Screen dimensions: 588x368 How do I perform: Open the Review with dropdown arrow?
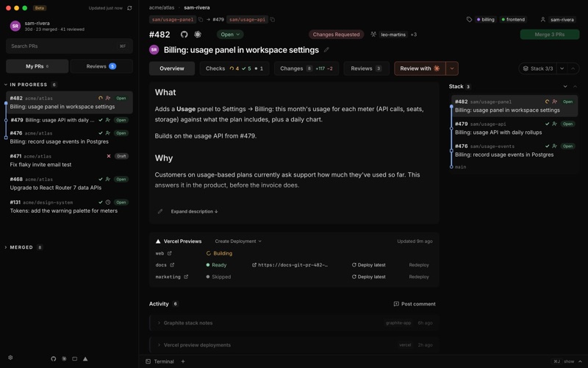click(x=452, y=68)
